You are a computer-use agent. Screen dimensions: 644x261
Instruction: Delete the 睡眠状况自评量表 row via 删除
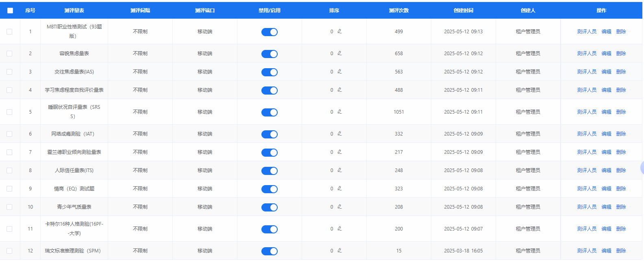[x=621, y=112]
